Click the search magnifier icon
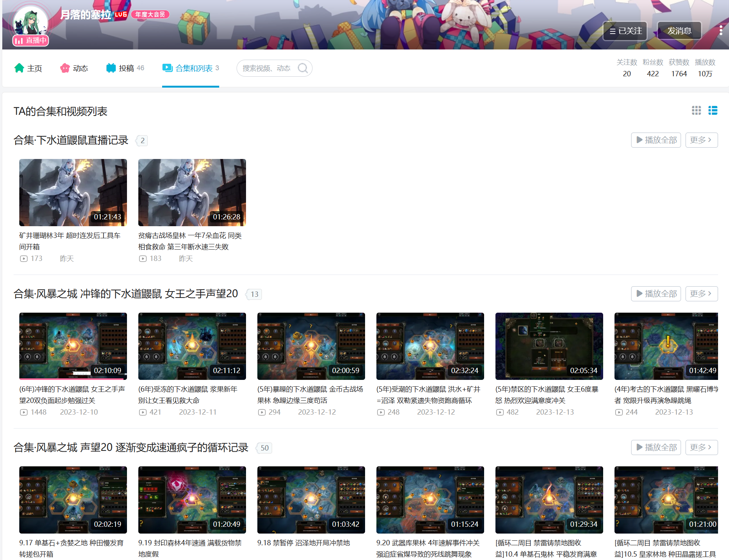 coord(303,68)
